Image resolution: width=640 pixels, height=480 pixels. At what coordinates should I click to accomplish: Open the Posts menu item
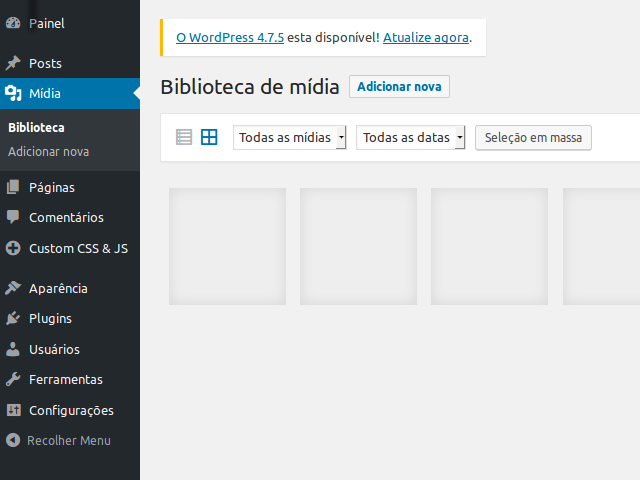point(70,63)
